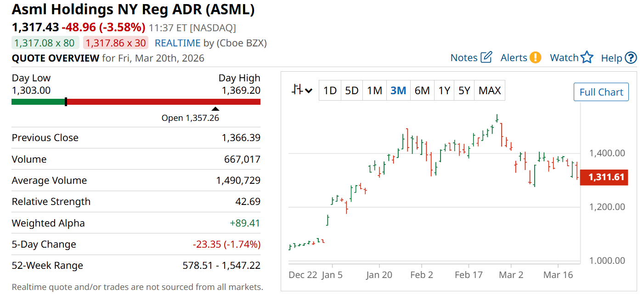Open the chart type bar-style dropdown
Screen dimensions: 644x295
(302, 91)
